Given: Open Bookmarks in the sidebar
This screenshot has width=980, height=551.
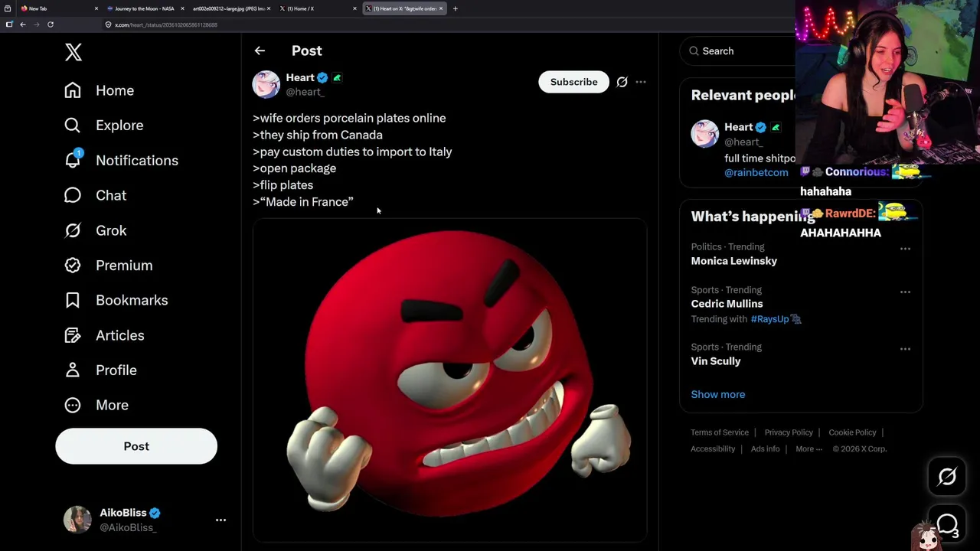Looking at the screenshot, I should tap(116, 300).
